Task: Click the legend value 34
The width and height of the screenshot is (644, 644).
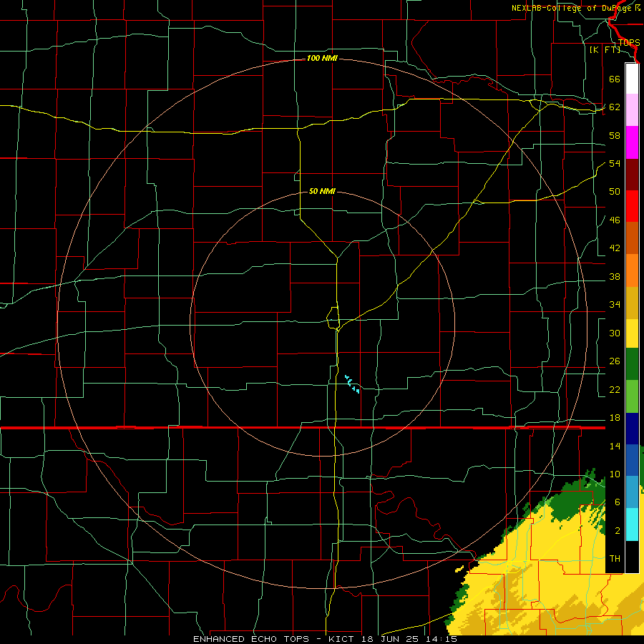Action: tap(615, 305)
